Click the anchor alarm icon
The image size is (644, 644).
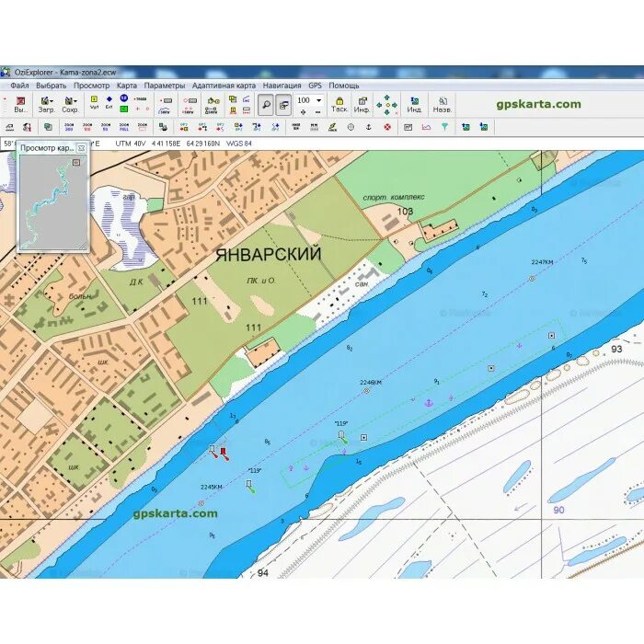368,127
